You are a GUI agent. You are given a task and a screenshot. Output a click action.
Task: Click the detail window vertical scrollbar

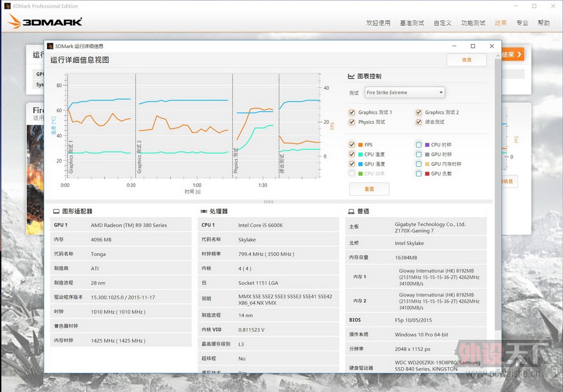(498, 194)
